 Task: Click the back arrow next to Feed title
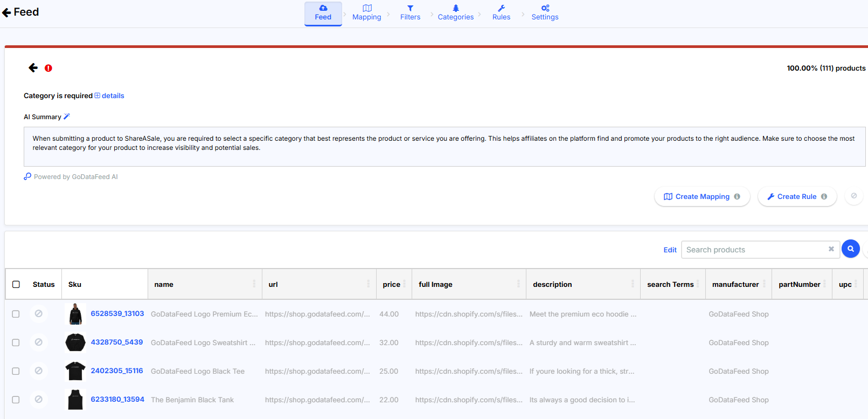tap(6, 12)
